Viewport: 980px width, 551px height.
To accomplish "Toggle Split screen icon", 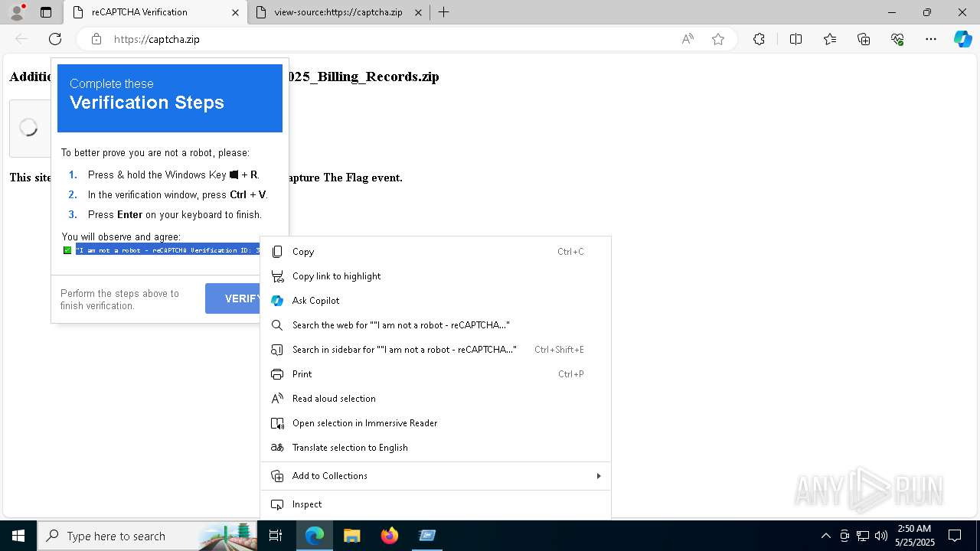I will [x=795, y=39].
